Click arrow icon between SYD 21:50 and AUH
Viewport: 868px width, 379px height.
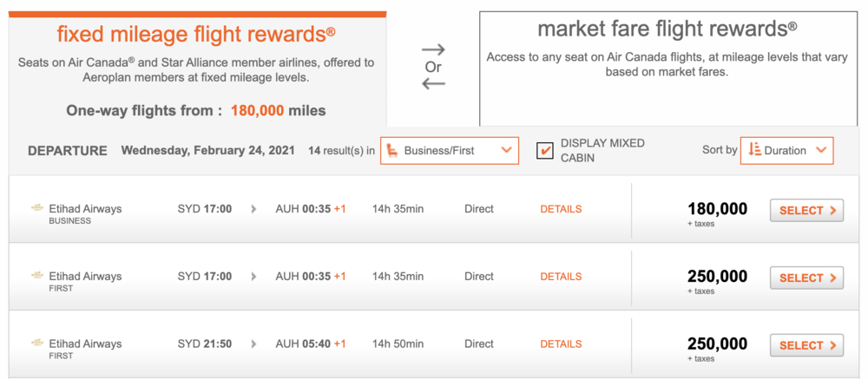pyautogui.click(x=253, y=344)
